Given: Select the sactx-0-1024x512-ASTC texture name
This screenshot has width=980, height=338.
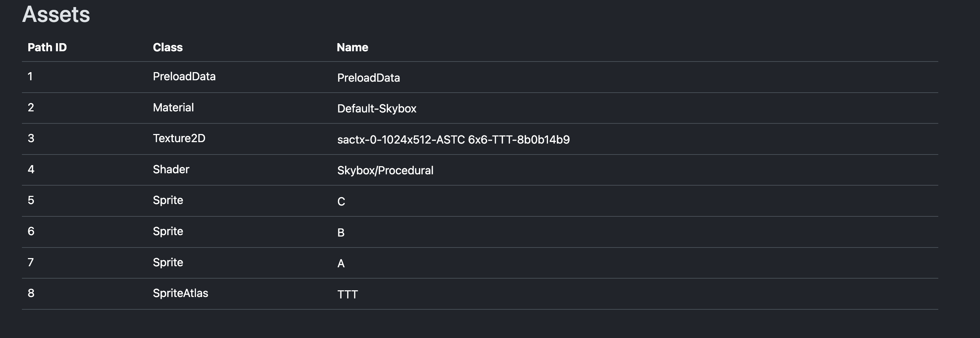Looking at the screenshot, I should 454,139.
